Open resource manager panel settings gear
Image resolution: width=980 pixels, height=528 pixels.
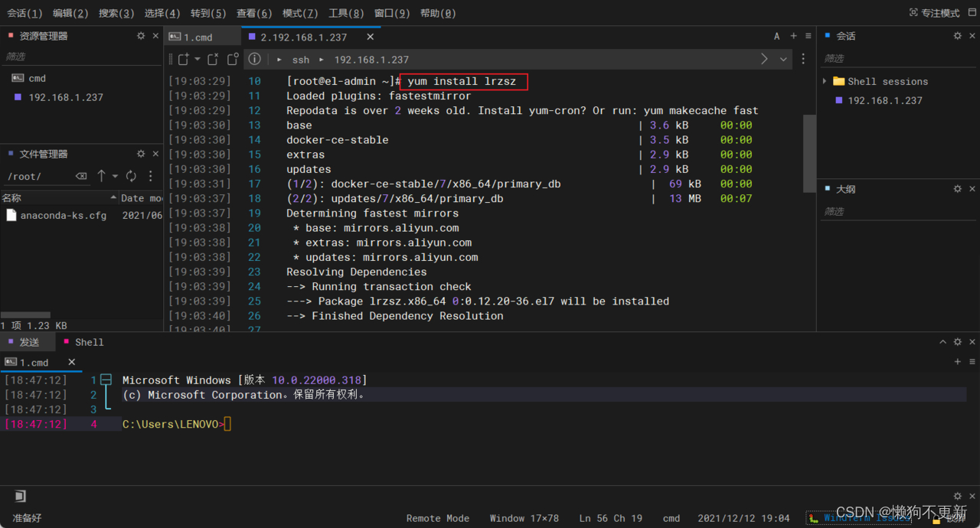point(141,36)
